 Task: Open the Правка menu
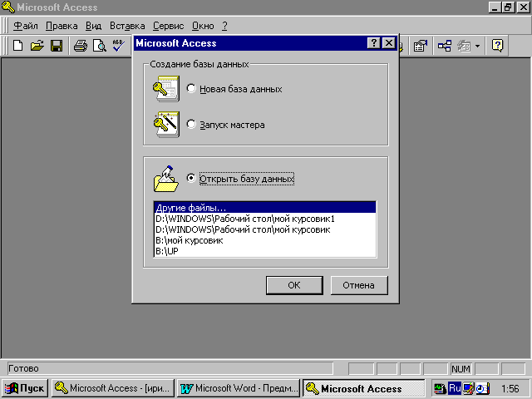point(62,26)
